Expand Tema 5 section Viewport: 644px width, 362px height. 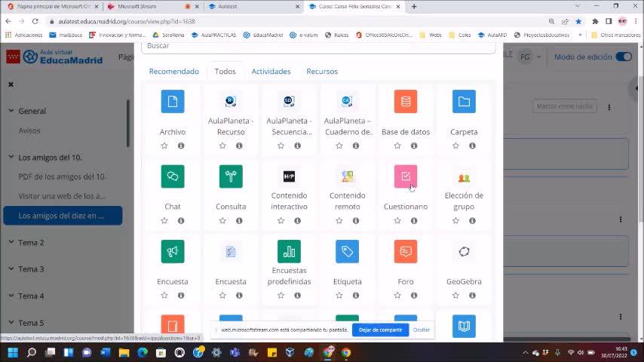[x=11, y=323]
